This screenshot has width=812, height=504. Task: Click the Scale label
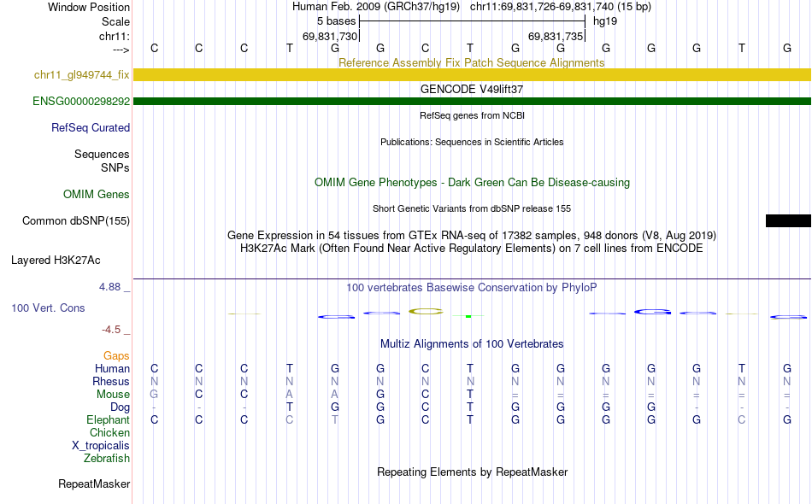point(115,21)
